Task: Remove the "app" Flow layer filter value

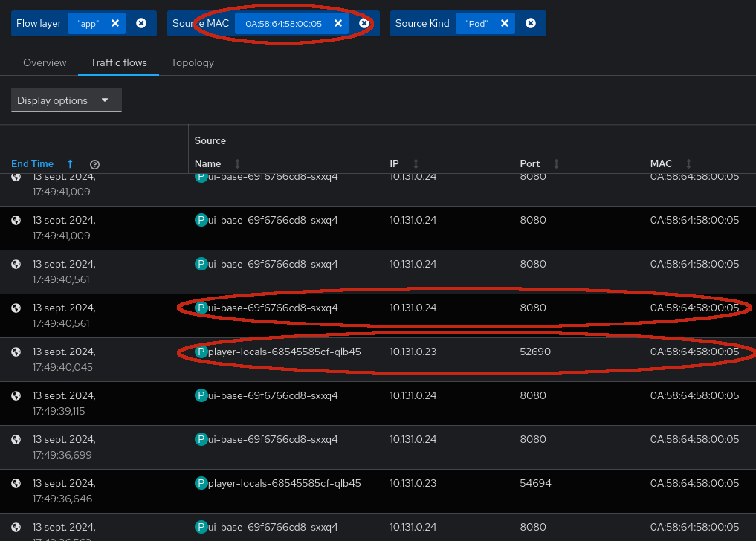Action: pos(115,23)
